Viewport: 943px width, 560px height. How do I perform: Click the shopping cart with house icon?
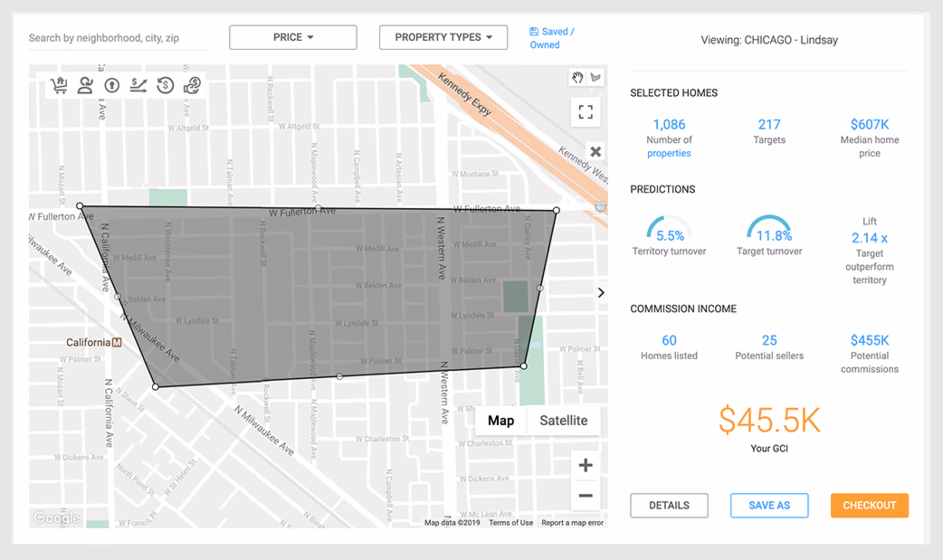coord(59,85)
